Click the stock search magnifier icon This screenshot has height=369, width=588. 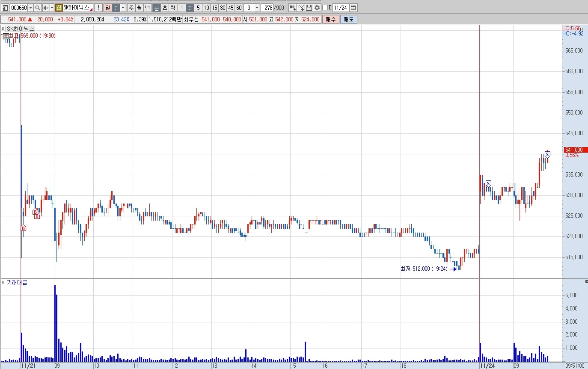(x=38, y=8)
